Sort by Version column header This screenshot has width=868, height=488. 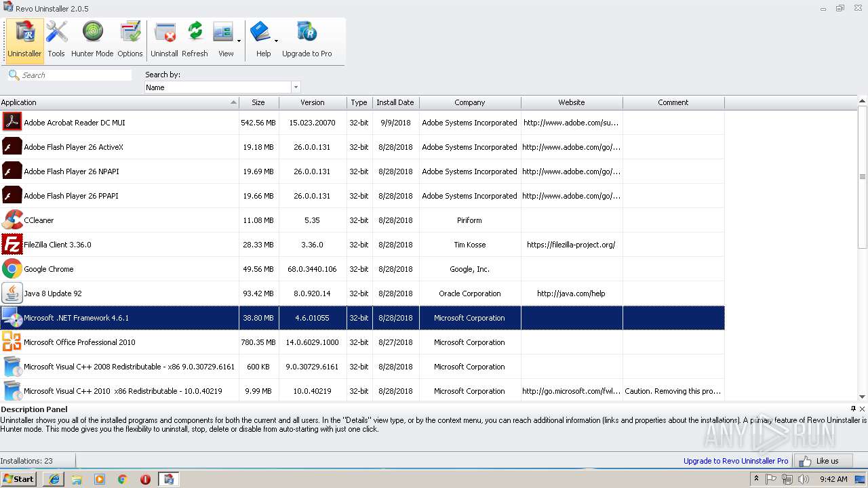coord(313,102)
